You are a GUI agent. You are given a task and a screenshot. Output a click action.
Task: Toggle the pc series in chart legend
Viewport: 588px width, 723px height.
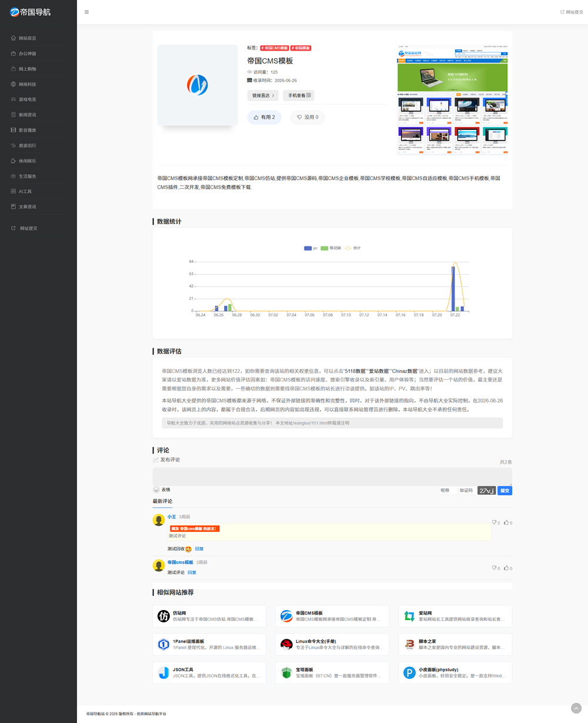(x=310, y=248)
